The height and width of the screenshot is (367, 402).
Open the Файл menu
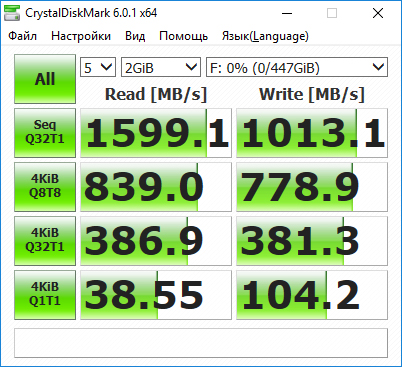pos(22,36)
